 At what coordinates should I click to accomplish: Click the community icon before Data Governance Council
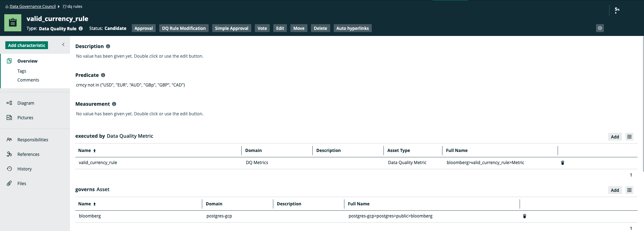(x=7, y=6)
